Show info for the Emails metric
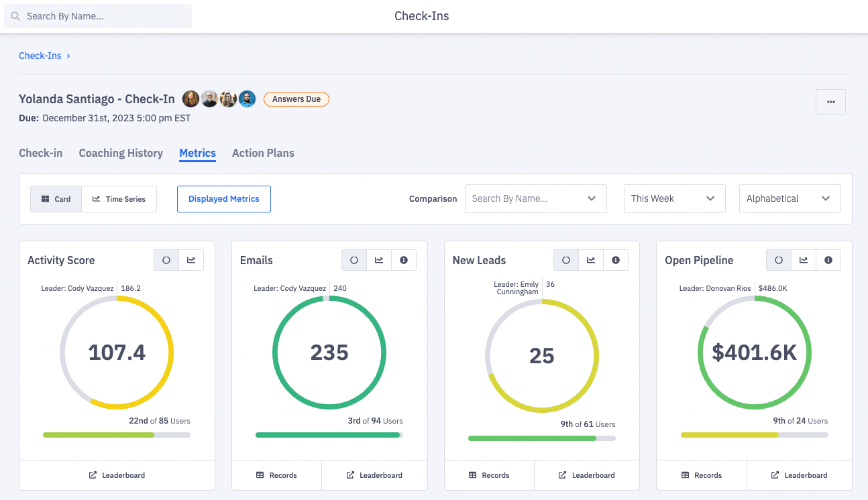868x500 pixels. click(404, 260)
